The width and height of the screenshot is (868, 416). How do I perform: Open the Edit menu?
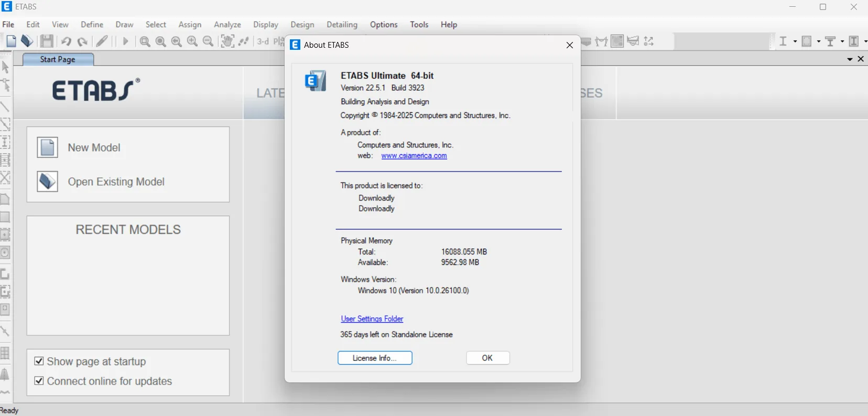click(x=33, y=25)
